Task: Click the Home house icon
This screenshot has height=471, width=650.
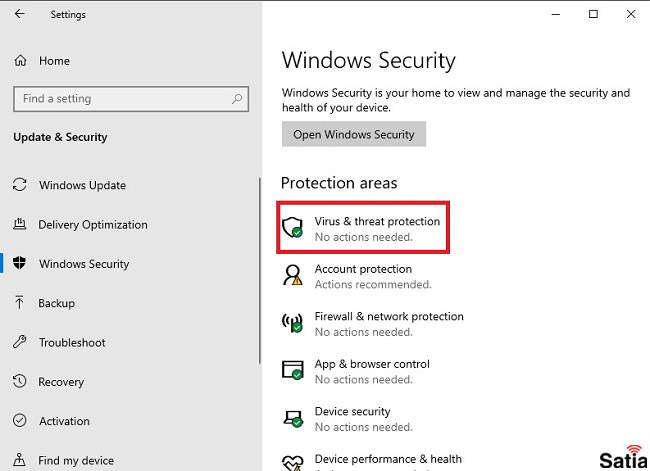Action: click(x=20, y=61)
